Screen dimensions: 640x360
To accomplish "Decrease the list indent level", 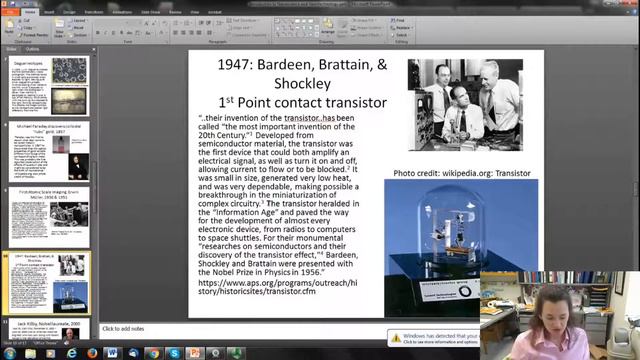I will [201, 23].
